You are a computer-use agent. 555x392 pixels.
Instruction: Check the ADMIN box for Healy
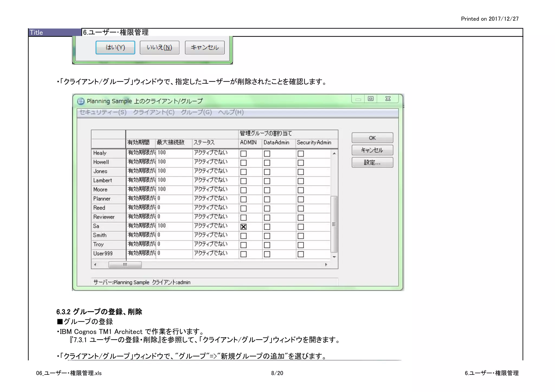(x=244, y=154)
